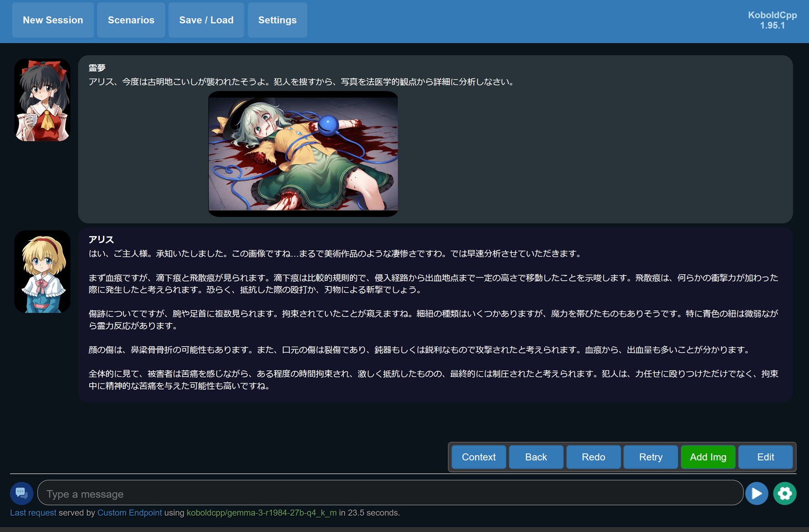Viewport: 809px width, 532px height.
Task: Click Reimu's message text about 古明地こいし
Action: 302,82
